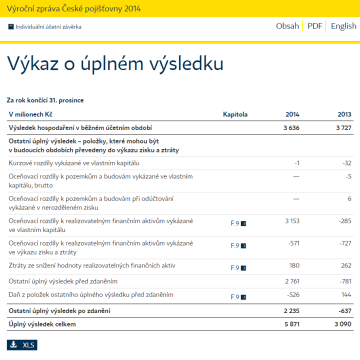Click Výsledek hospodaření v běžném účetním období row
The width and height of the screenshot is (360, 360).
click(180, 128)
